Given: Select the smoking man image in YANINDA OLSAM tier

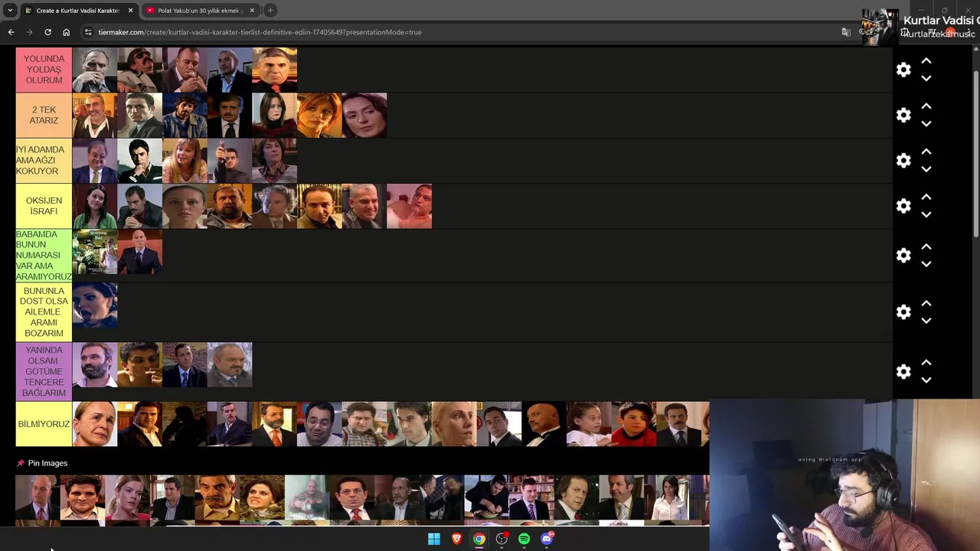Looking at the screenshot, I should click(x=140, y=364).
